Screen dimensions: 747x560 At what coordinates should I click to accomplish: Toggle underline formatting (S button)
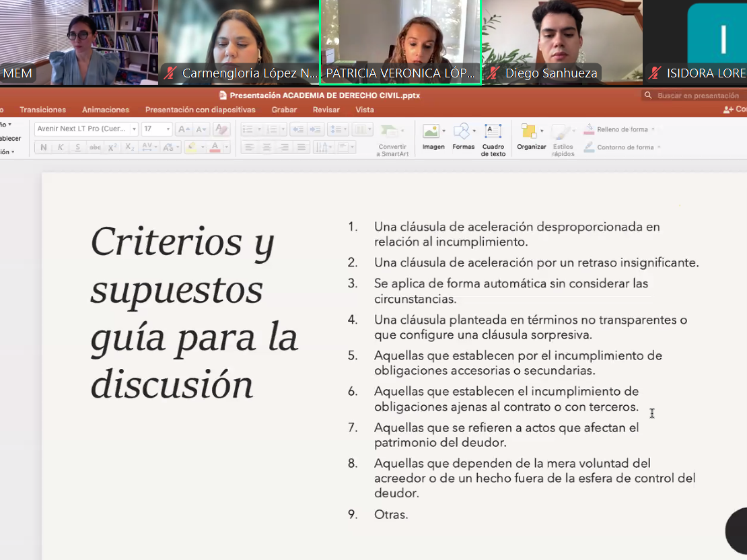click(77, 147)
